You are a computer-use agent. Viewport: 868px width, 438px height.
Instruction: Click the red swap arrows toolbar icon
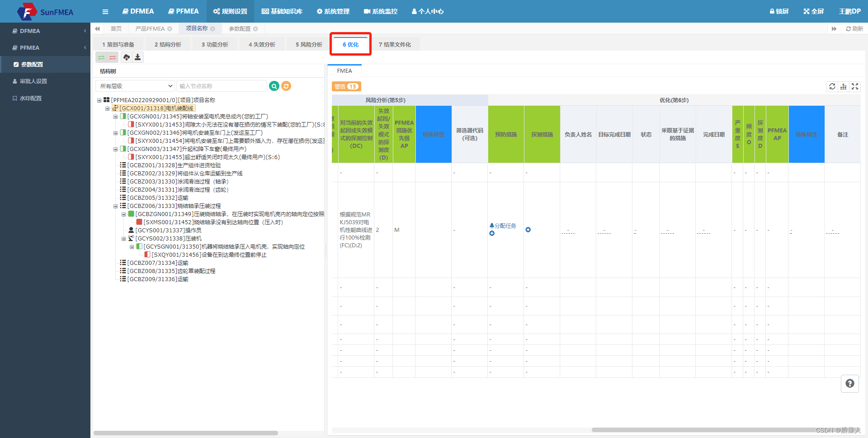[113, 57]
